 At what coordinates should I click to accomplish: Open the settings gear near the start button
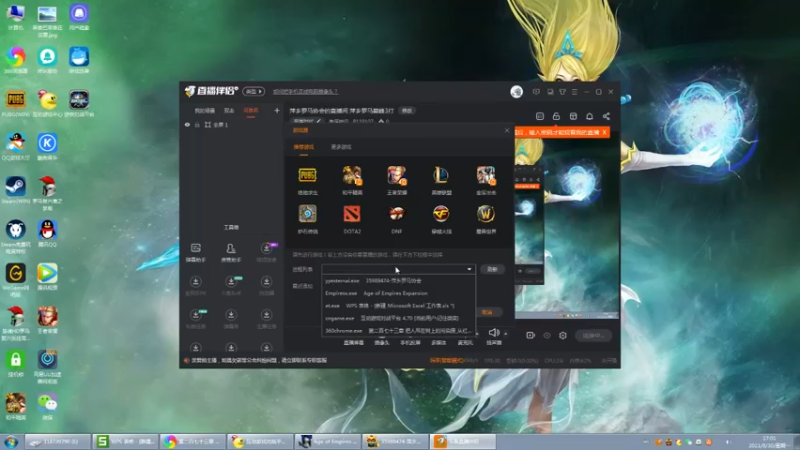click(563, 335)
